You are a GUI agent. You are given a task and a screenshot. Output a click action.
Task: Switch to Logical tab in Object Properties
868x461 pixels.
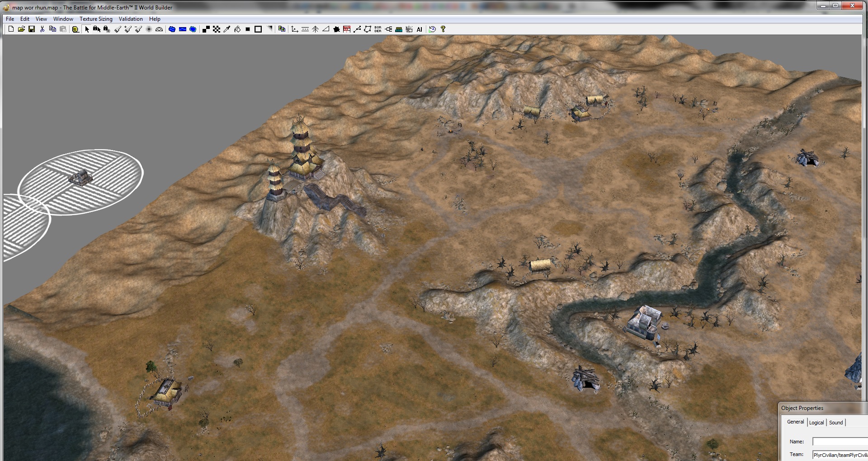tap(816, 423)
